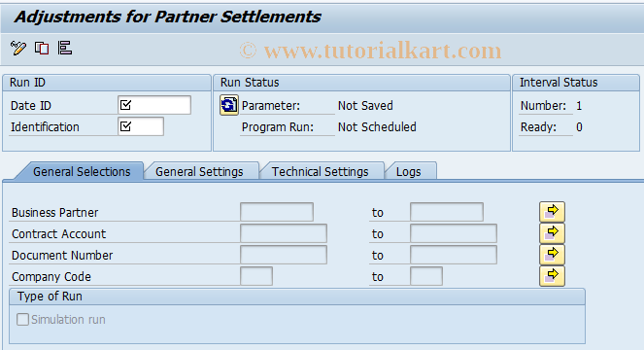Click the Identification input field
The width and height of the screenshot is (644, 350).
(141, 126)
